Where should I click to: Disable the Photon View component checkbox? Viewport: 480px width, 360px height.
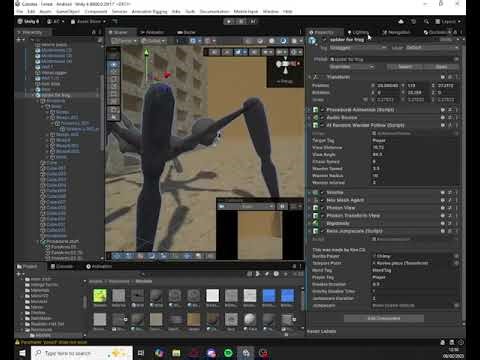point(322,208)
